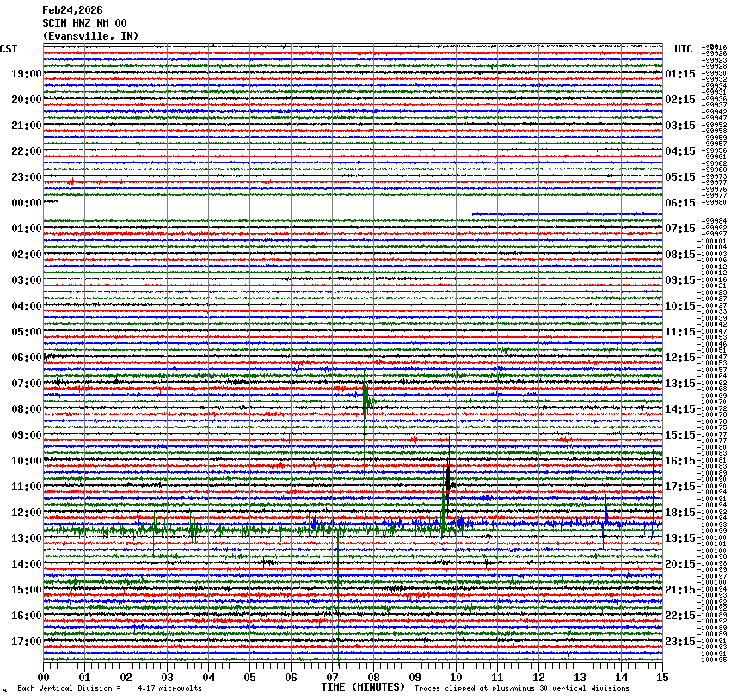This screenshot has height=700, width=731.
Task: Click the large black spike near minute 10
Action: click(448, 475)
